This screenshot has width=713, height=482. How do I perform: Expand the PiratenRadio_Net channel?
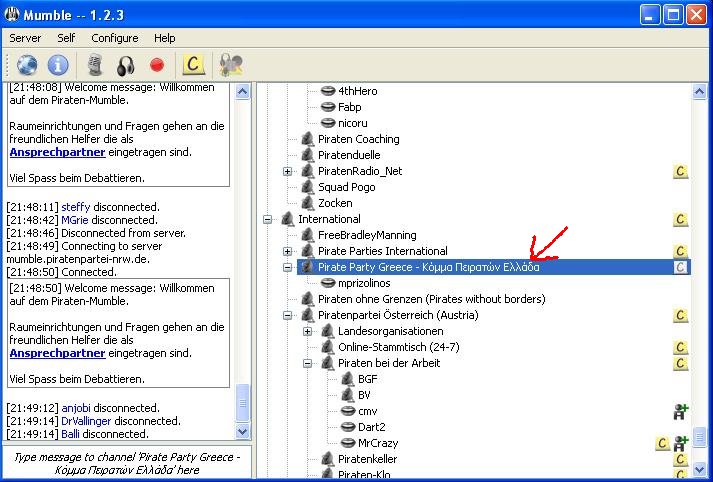pos(287,171)
